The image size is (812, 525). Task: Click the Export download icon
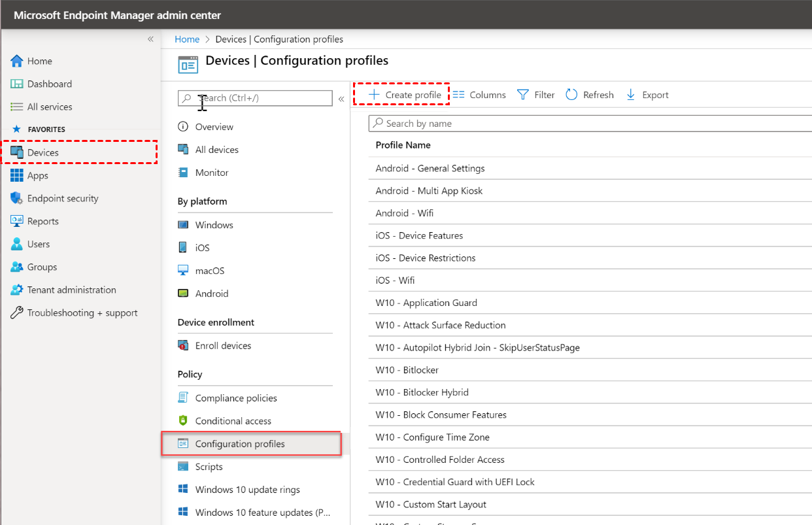pos(631,95)
